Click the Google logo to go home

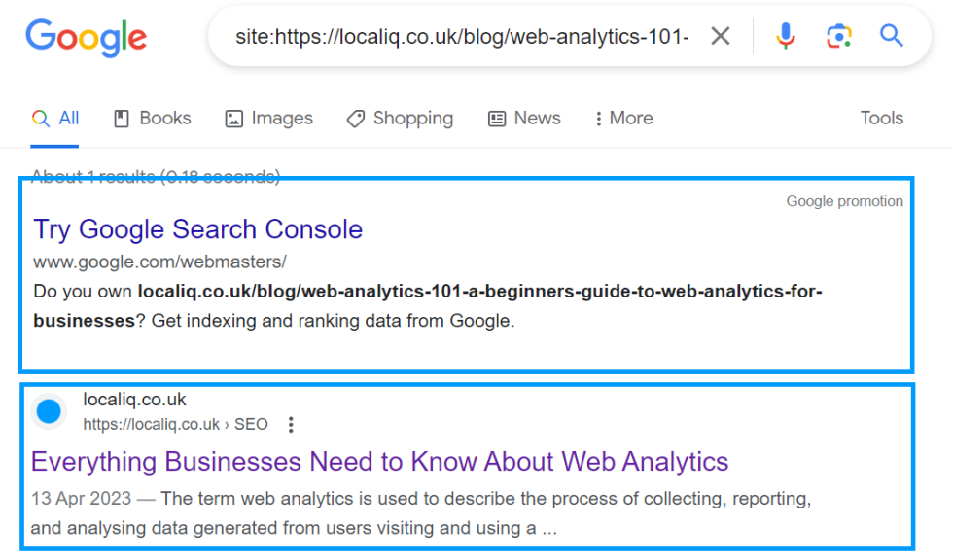click(86, 39)
